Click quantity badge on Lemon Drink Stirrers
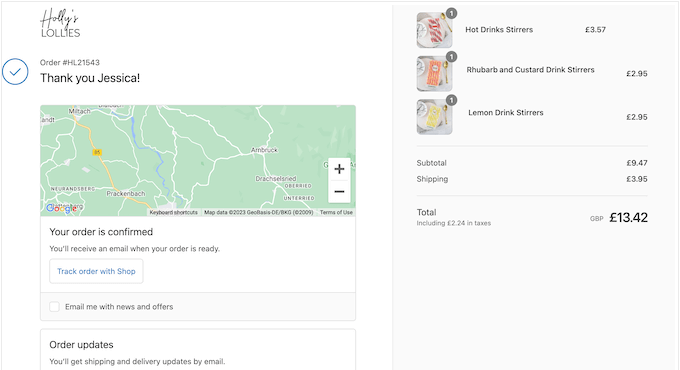The width and height of the screenshot is (680, 370). [451, 100]
